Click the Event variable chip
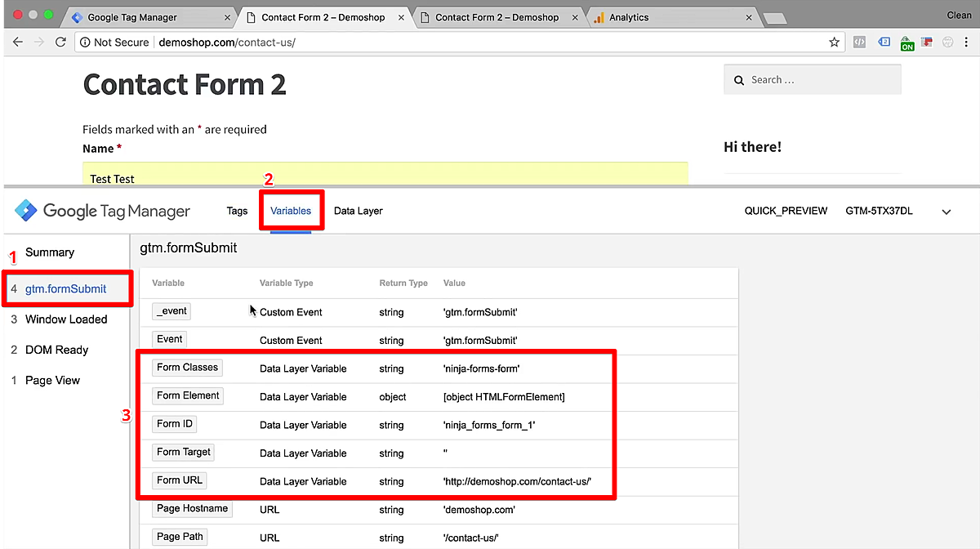Screen dimensions: 980x549 click(170, 339)
